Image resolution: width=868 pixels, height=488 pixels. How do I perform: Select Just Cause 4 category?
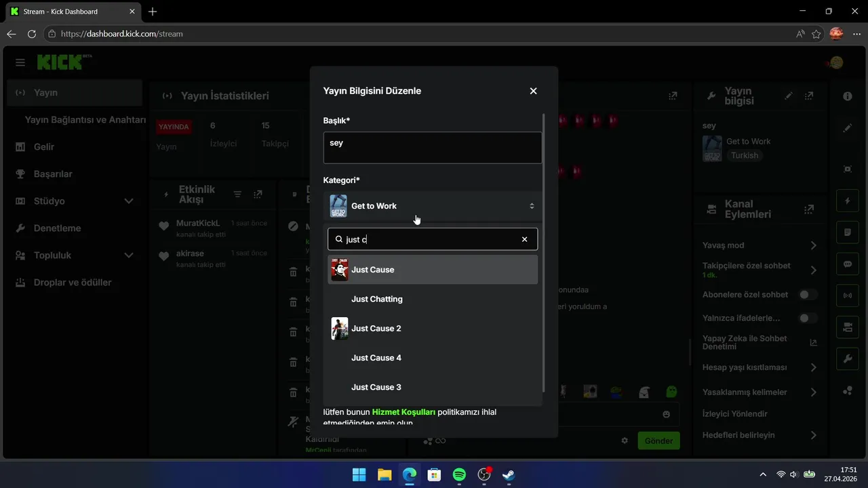tap(433, 358)
